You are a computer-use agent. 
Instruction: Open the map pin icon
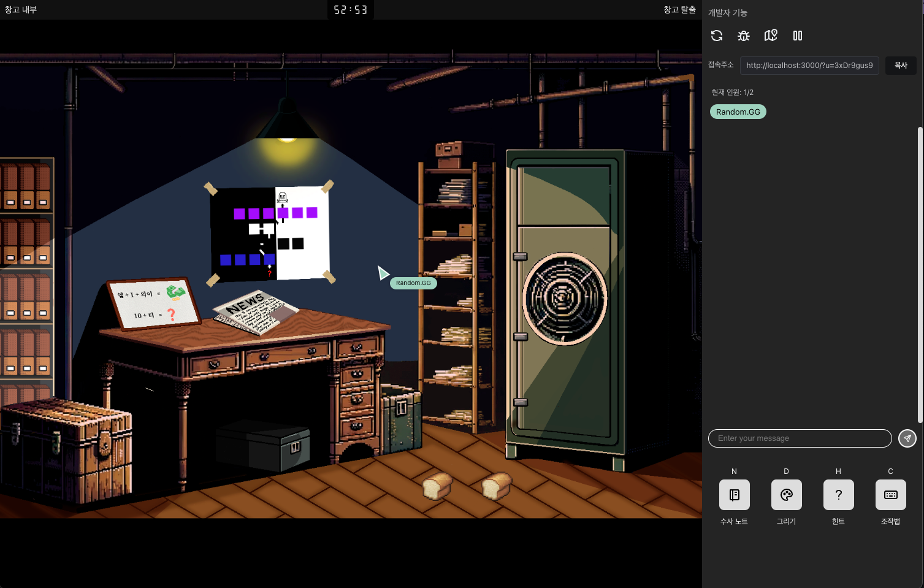pyautogui.click(x=771, y=36)
